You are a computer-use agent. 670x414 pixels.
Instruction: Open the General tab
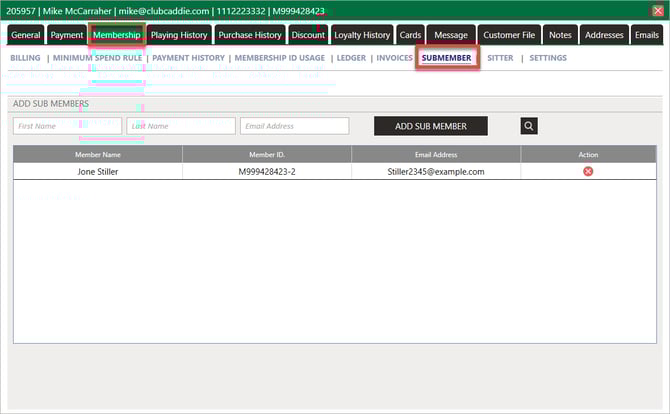pyautogui.click(x=26, y=35)
